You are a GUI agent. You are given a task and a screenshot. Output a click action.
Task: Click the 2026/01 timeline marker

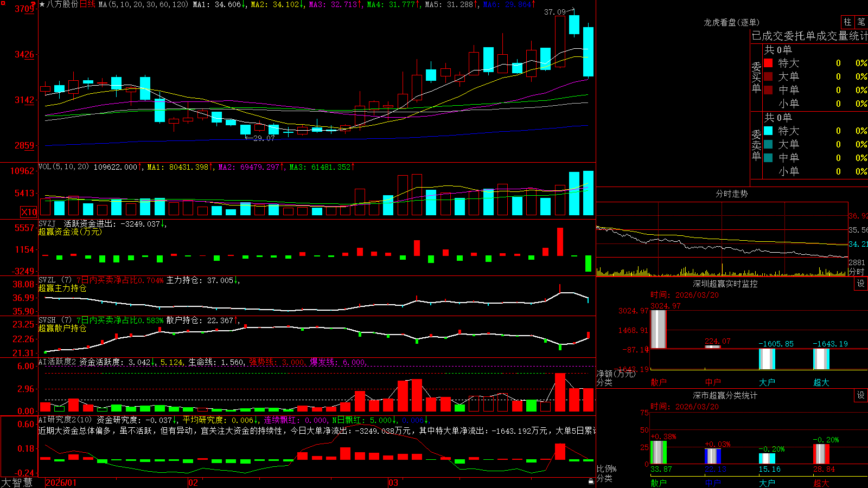coord(61,483)
